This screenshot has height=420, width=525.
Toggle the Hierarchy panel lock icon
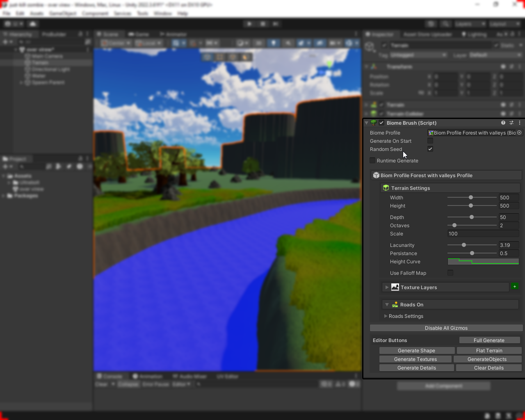point(81,34)
